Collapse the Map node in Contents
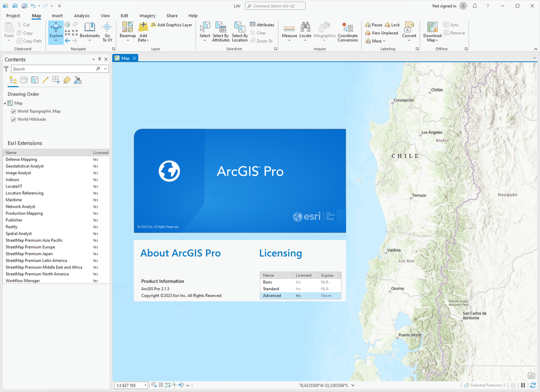The image size is (540, 392). (x=5, y=103)
